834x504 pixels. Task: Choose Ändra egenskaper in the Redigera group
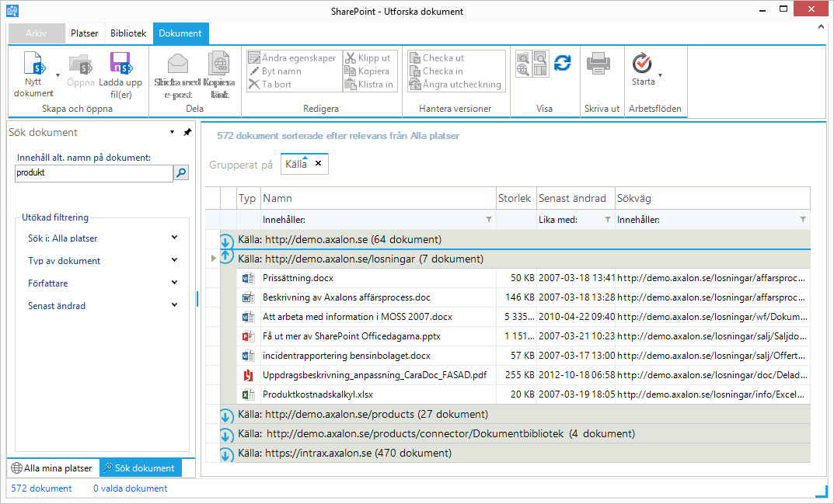pos(292,58)
